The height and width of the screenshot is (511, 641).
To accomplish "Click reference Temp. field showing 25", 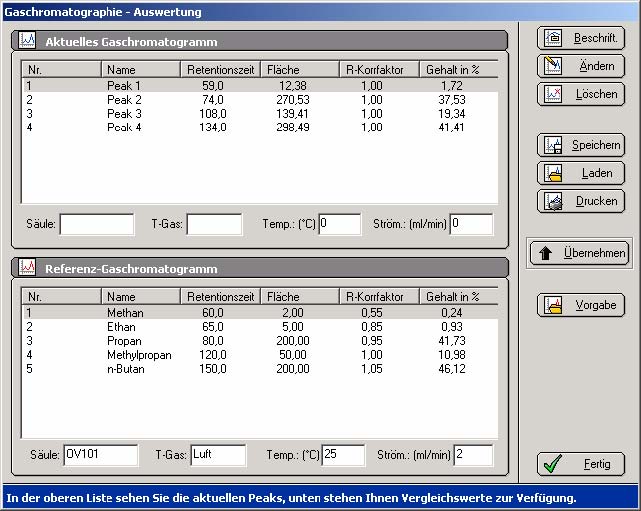I will (342, 455).
